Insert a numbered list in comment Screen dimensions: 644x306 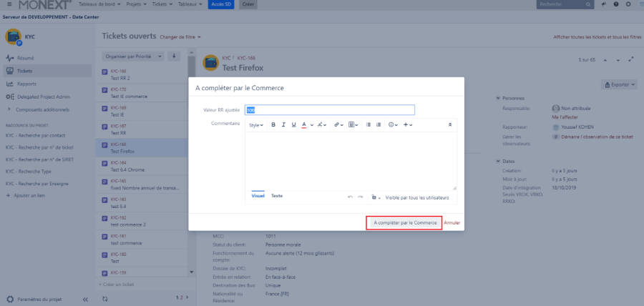pos(379,124)
